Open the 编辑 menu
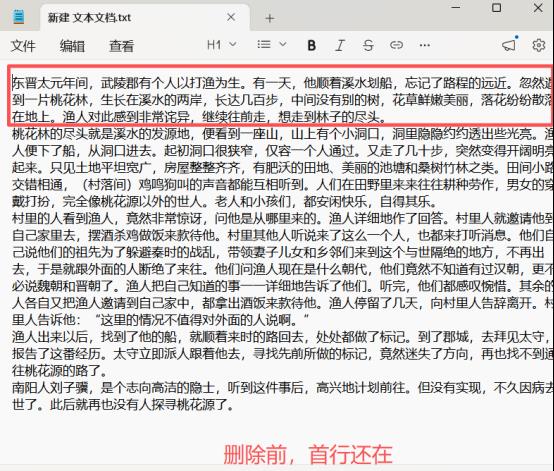The height and width of the screenshot is (471, 554). point(72,46)
